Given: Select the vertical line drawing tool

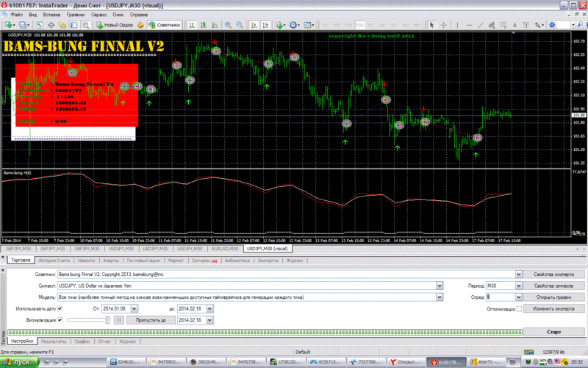Looking at the screenshot, I should point(457,25).
